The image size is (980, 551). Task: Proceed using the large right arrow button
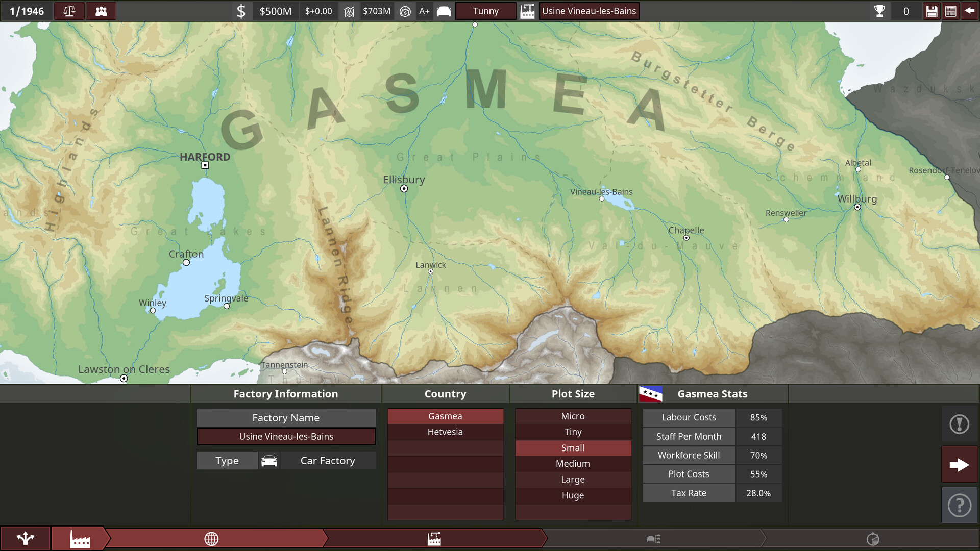point(959,465)
